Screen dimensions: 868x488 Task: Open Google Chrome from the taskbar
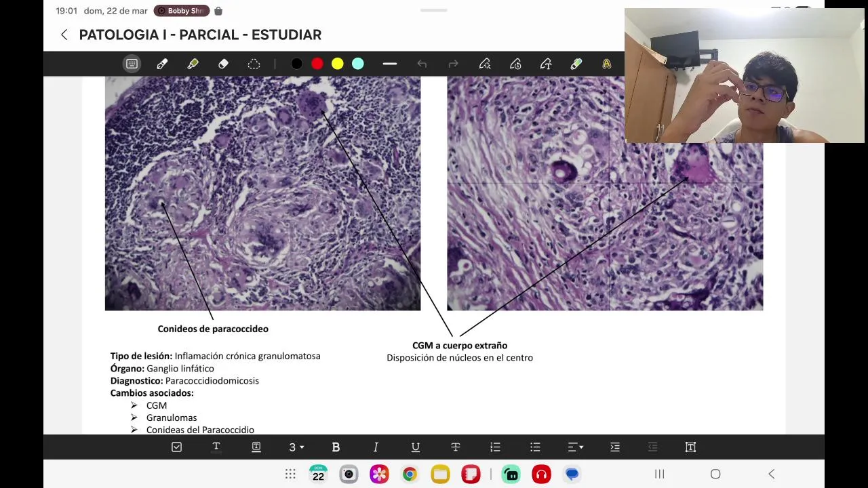tap(410, 474)
